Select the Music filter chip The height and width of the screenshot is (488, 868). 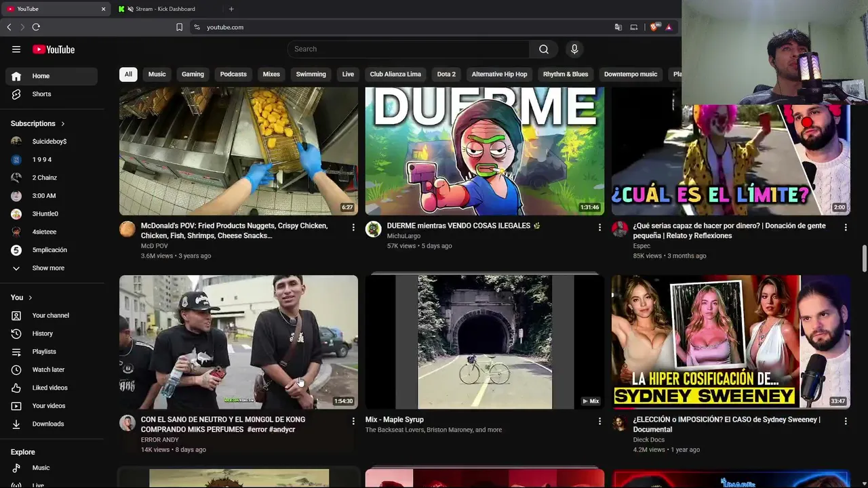(157, 75)
